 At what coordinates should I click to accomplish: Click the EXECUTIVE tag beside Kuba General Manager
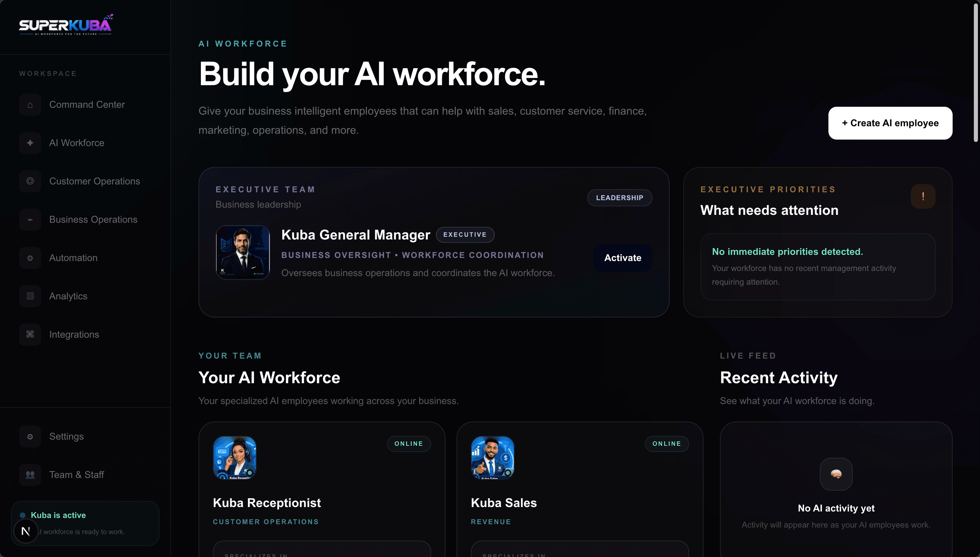click(465, 234)
